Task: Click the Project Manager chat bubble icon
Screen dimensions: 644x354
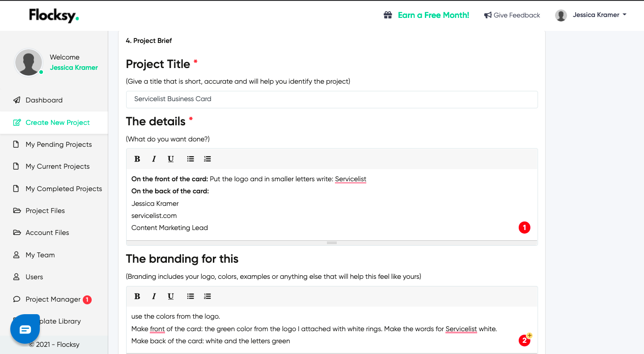Action: 17,299
